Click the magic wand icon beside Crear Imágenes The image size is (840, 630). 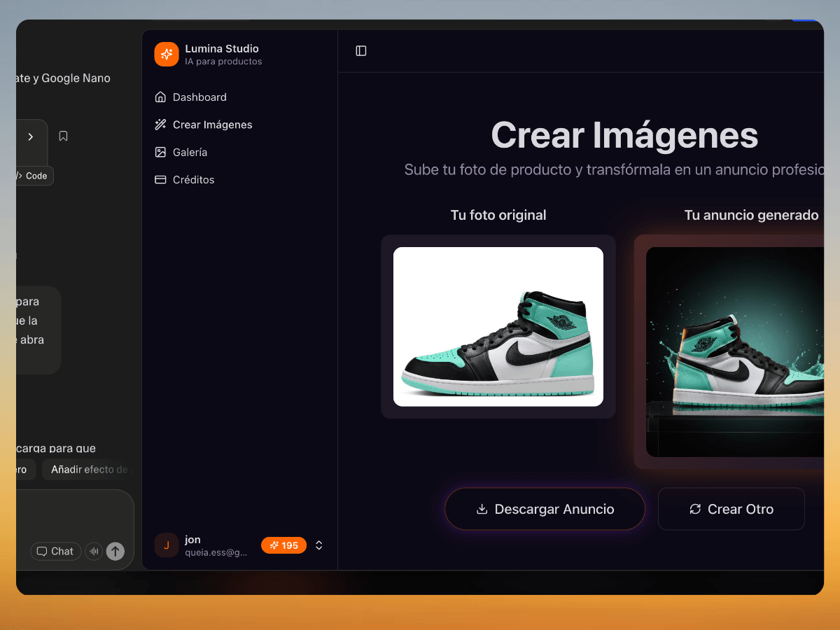(x=161, y=124)
